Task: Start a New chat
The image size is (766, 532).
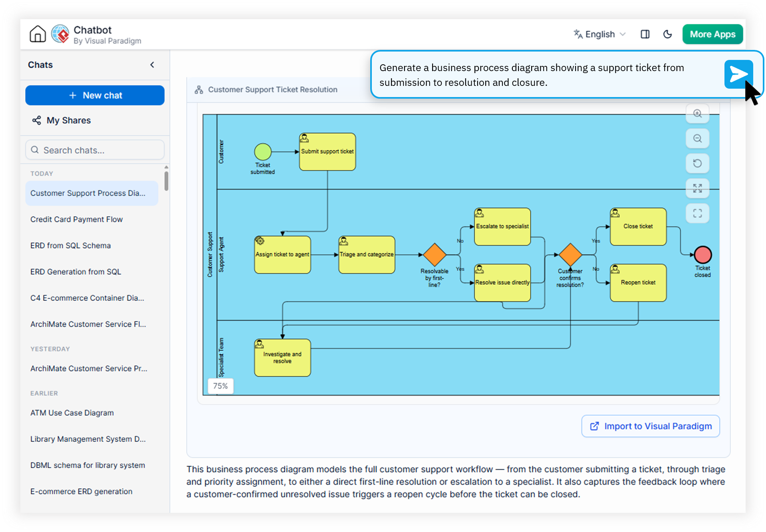Action: pos(95,95)
